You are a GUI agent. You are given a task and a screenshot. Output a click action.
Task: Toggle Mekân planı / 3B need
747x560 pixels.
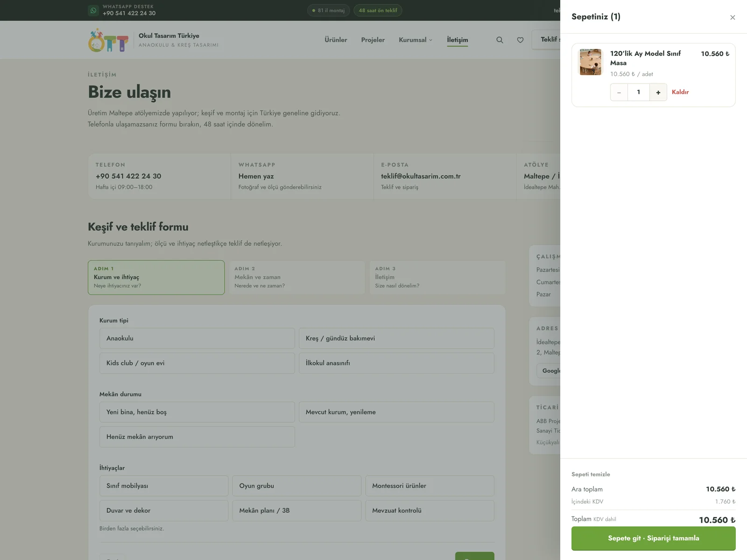[297, 511]
